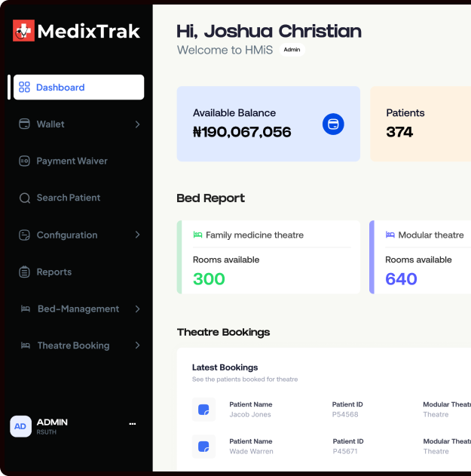Screen dimensions: 471x476
Task: Expand the Bed-Management submenu chevron
Action: coord(137,309)
